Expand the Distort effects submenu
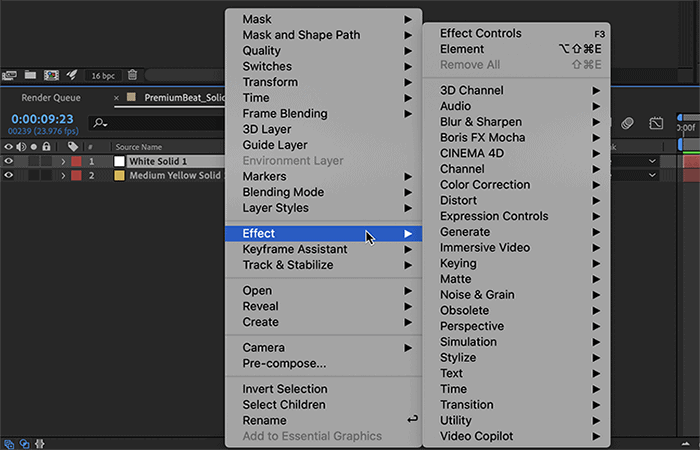Image resolution: width=700 pixels, height=450 pixels. point(517,200)
